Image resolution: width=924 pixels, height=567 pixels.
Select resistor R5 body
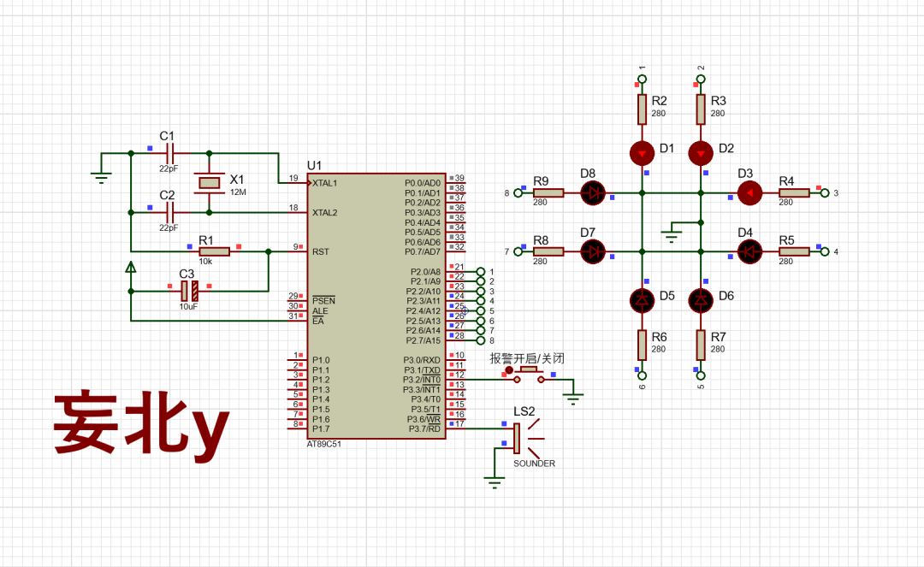(x=794, y=251)
